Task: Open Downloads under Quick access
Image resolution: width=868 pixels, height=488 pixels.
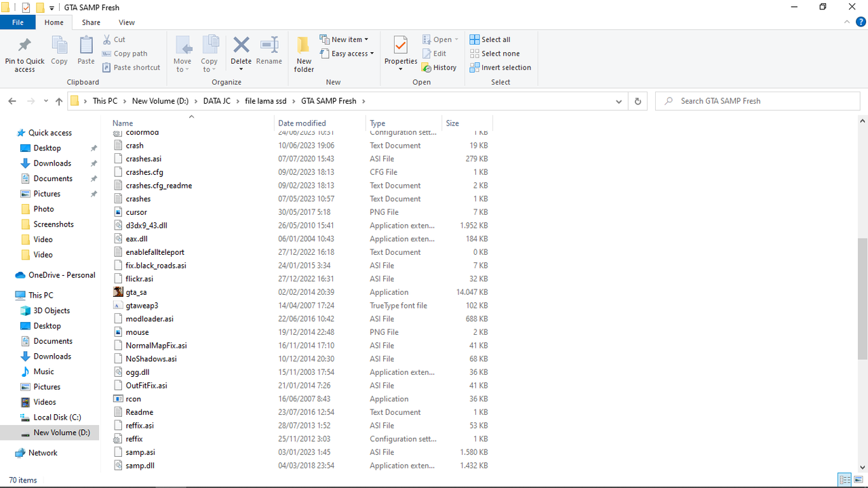Action: click(52, 163)
